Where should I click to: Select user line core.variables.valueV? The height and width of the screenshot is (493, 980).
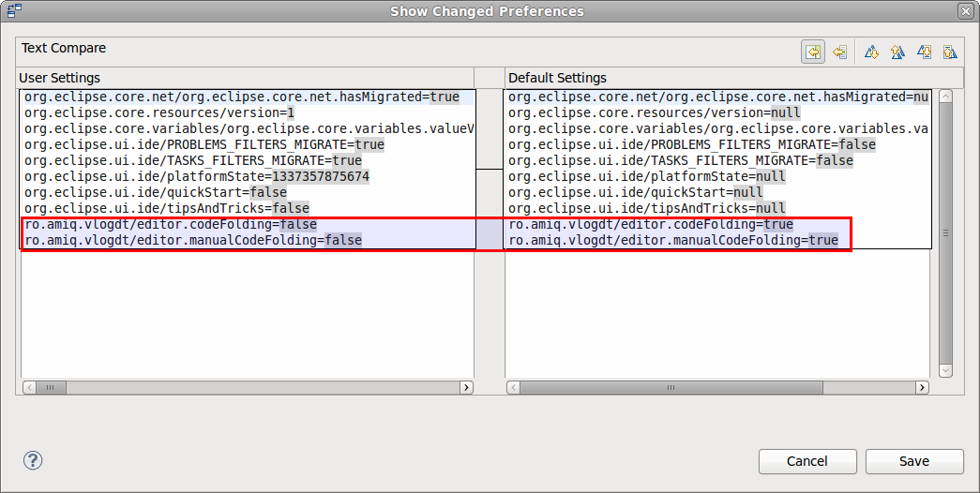pyautogui.click(x=249, y=128)
